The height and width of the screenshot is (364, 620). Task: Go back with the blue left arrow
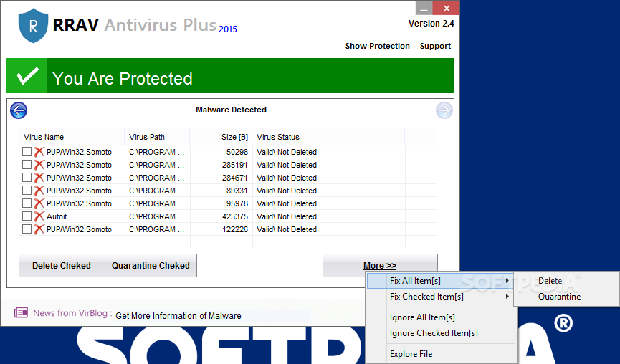coord(19,110)
